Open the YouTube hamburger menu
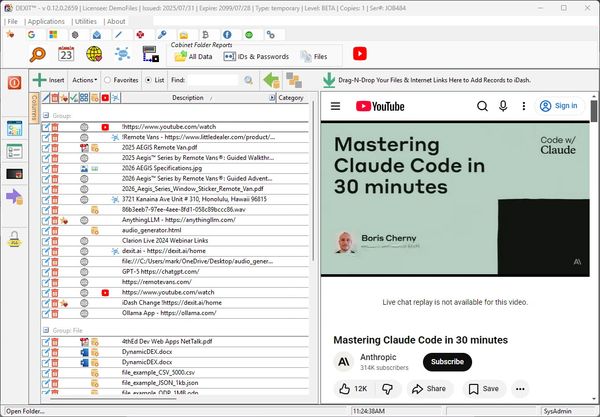Image resolution: width=600 pixels, height=417 pixels. pos(336,105)
